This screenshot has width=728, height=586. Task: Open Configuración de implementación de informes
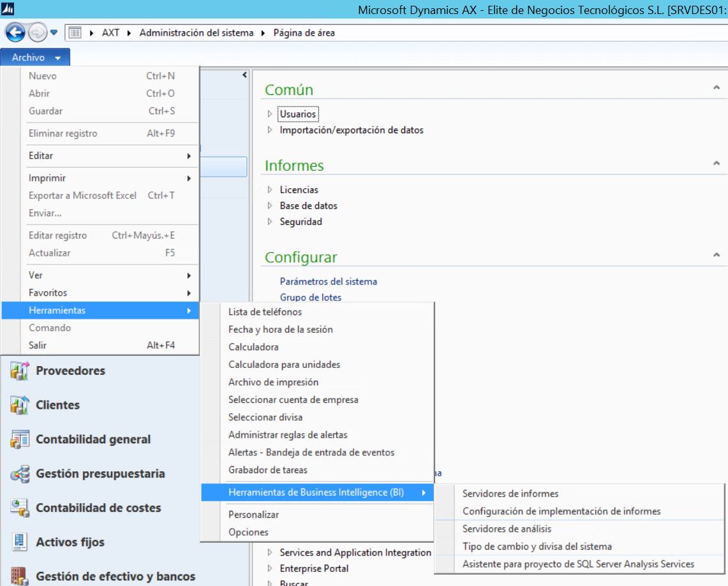point(579,511)
